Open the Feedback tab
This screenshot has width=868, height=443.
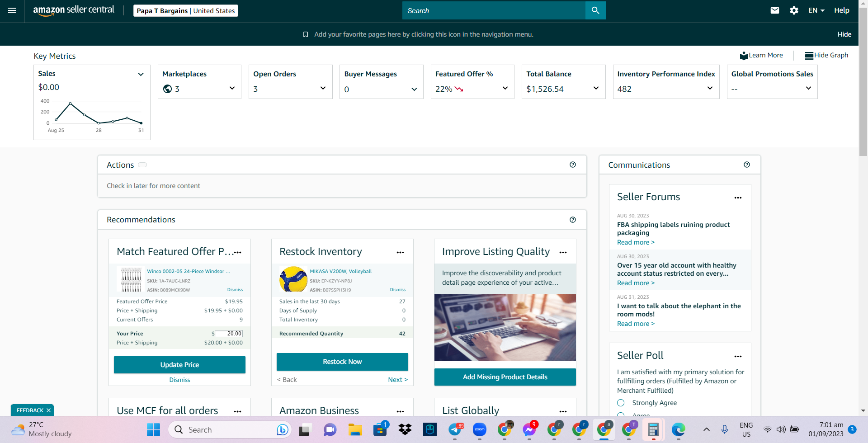[x=30, y=410]
